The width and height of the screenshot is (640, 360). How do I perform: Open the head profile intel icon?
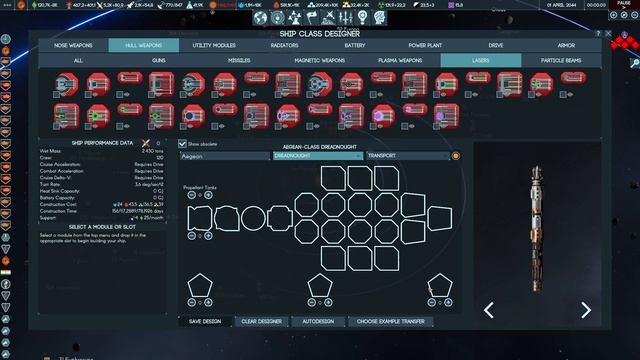tap(380, 18)
